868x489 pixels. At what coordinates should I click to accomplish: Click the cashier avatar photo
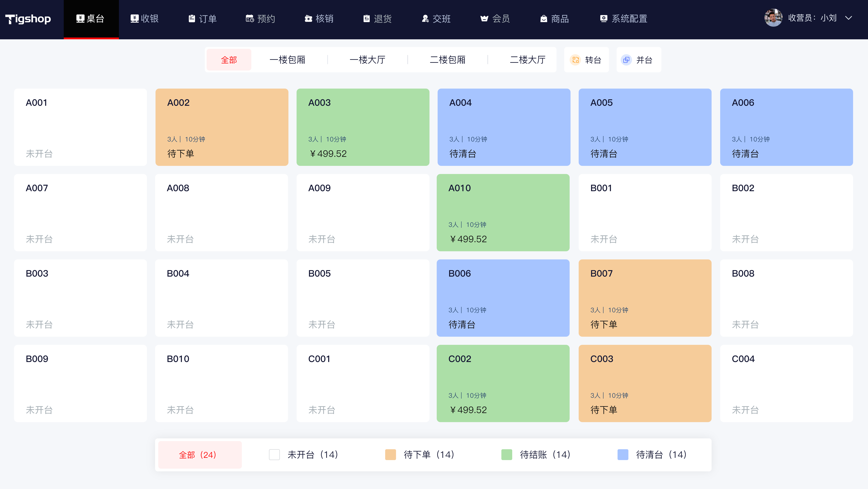click(773, 18)
